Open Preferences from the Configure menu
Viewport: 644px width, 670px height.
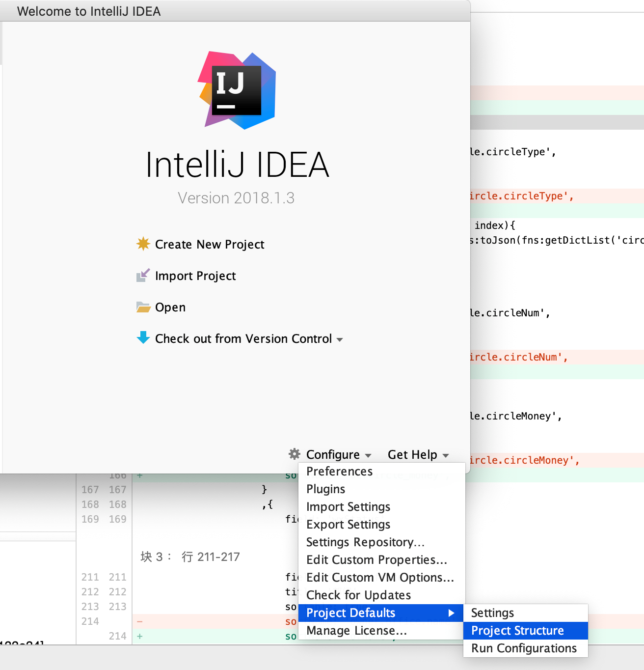click(x=339, y=472)
